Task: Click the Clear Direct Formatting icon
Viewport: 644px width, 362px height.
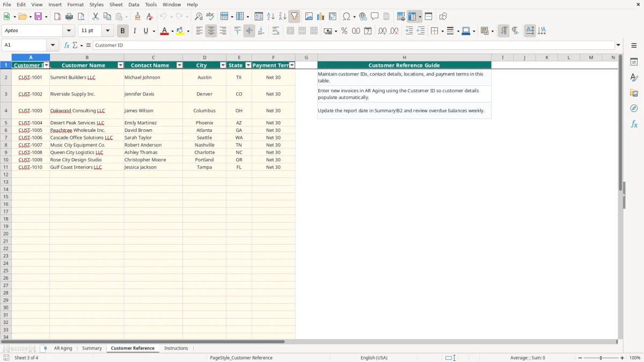Action: coord(150,17)
